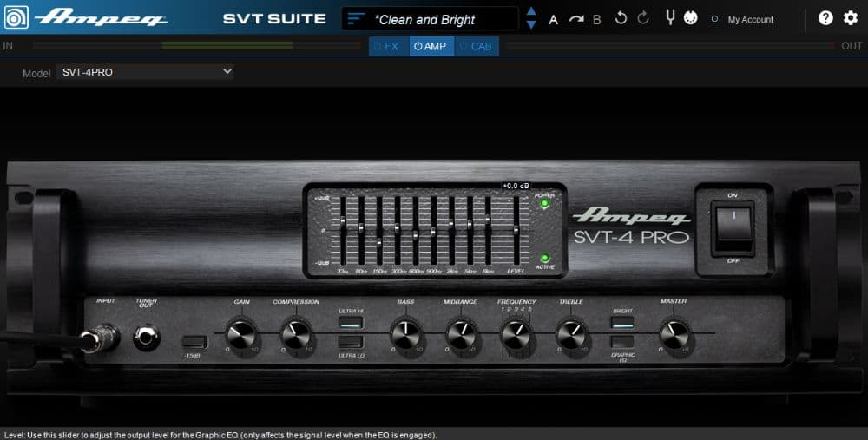
Task: Undo the last change
Action: click(621, 18)
